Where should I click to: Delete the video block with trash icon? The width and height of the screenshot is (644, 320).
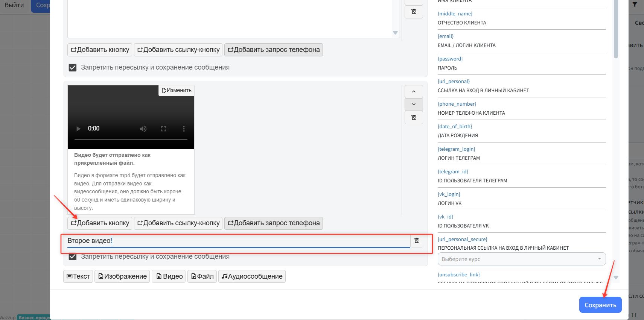click(414, 118)
